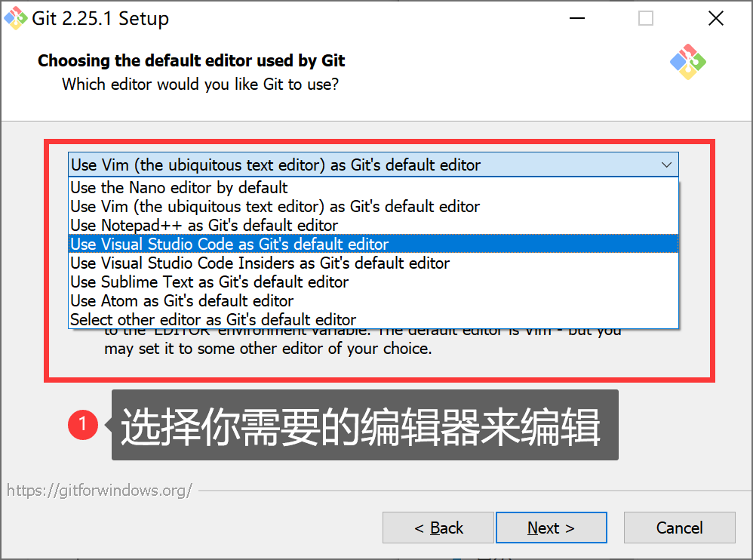Image resolution: width=753 pixels, height=560 pixels.
Task: Pick Use Notepad++ as Git's default editor
Action: tap(373, 225)
